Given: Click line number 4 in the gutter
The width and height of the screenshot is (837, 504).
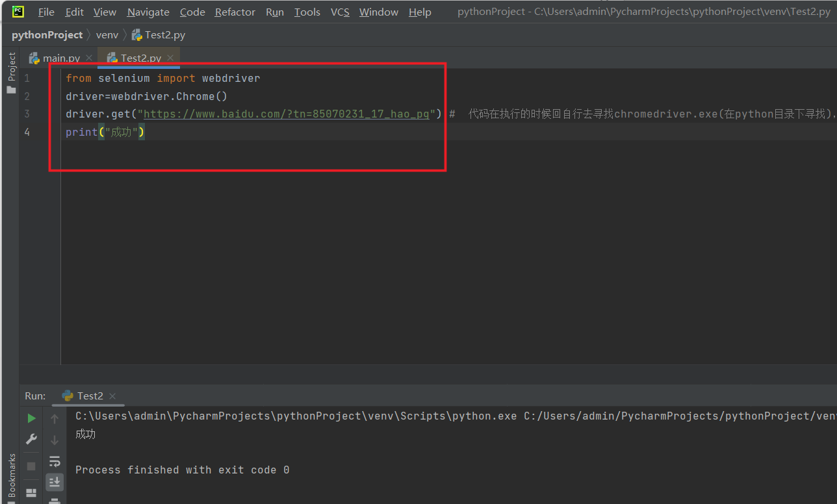Looking at the screenshot, I should pyautogui.click(x=27, y=132).
